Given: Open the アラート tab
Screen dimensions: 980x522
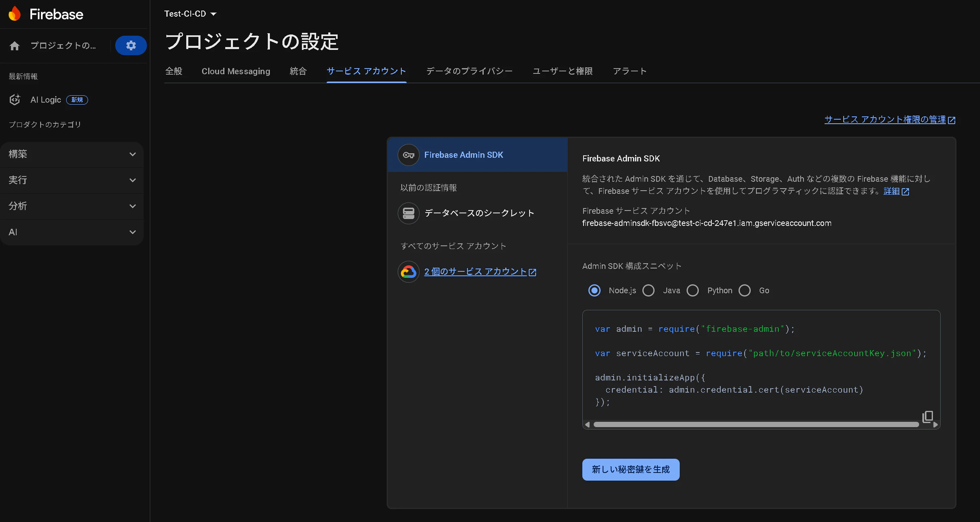Looking at the screenshot, I should [630, 71].
